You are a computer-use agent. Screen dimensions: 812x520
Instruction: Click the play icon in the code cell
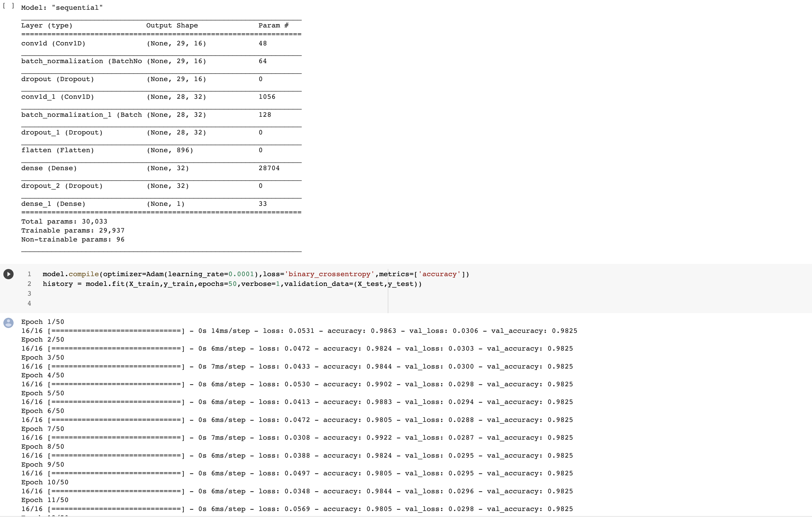tap(8, 274)
